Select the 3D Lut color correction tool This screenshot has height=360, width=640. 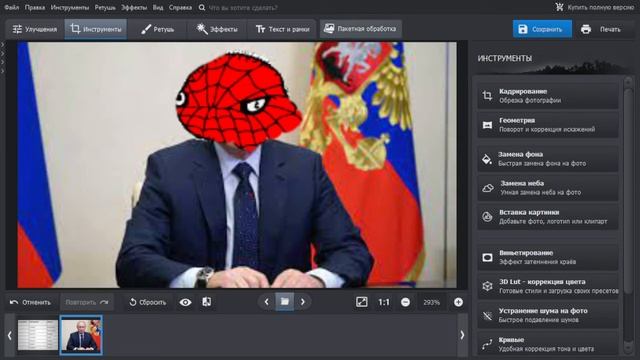548,287
